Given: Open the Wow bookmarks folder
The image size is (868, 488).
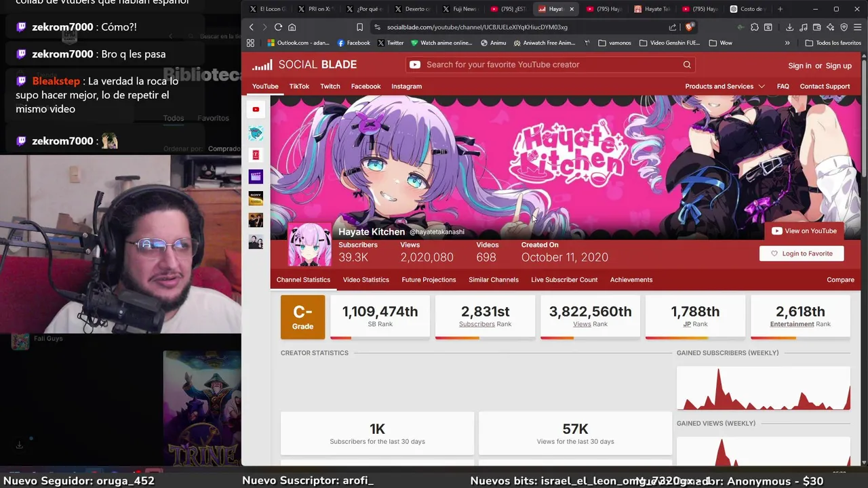Looking at the screenshot, I should (720, 43).
